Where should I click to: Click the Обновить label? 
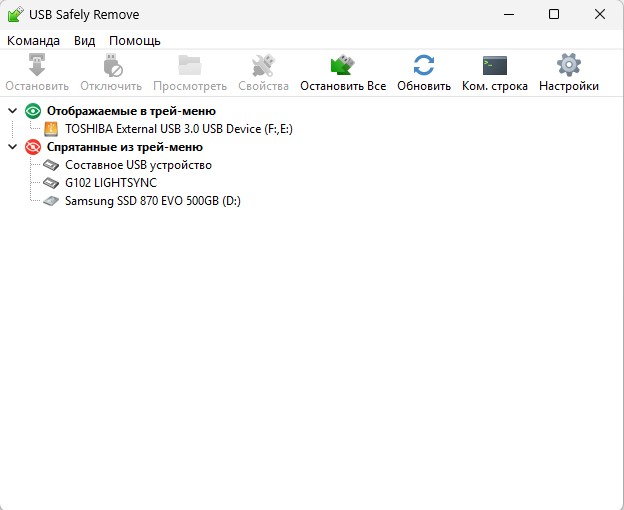[x=424, y=86]
